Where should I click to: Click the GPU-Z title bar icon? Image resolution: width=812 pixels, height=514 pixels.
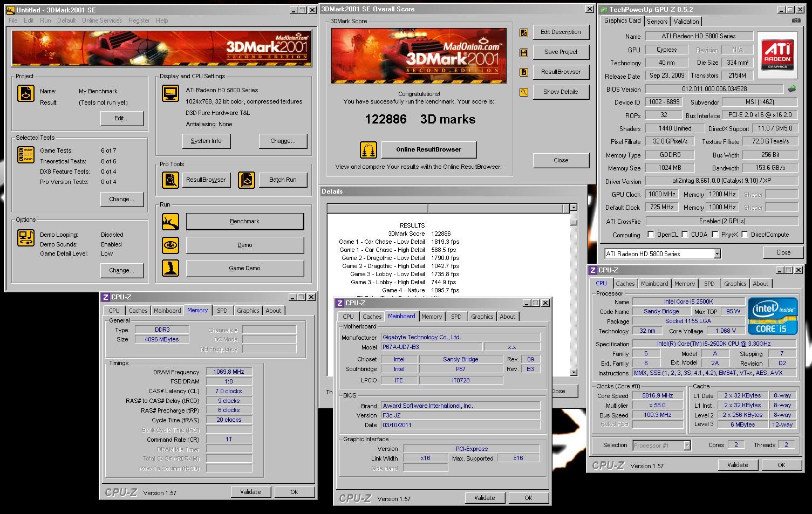pos(604,10)
